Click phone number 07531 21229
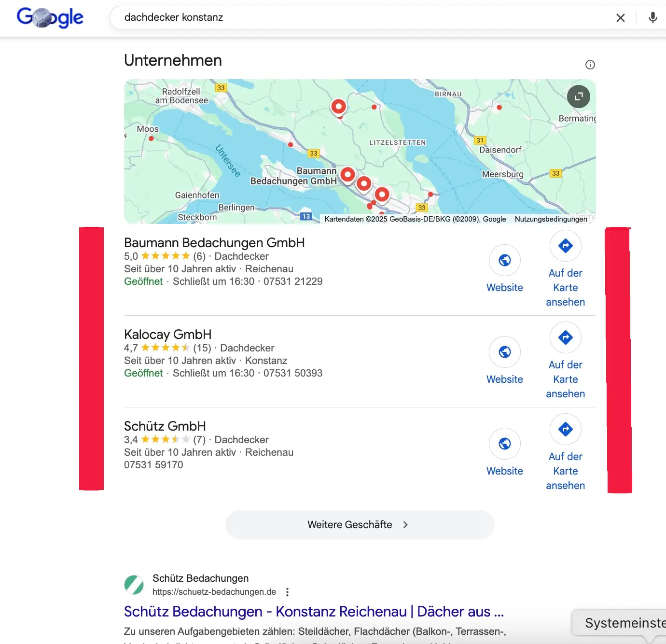This screenshot has width=666, height=644. coord(293,281)
